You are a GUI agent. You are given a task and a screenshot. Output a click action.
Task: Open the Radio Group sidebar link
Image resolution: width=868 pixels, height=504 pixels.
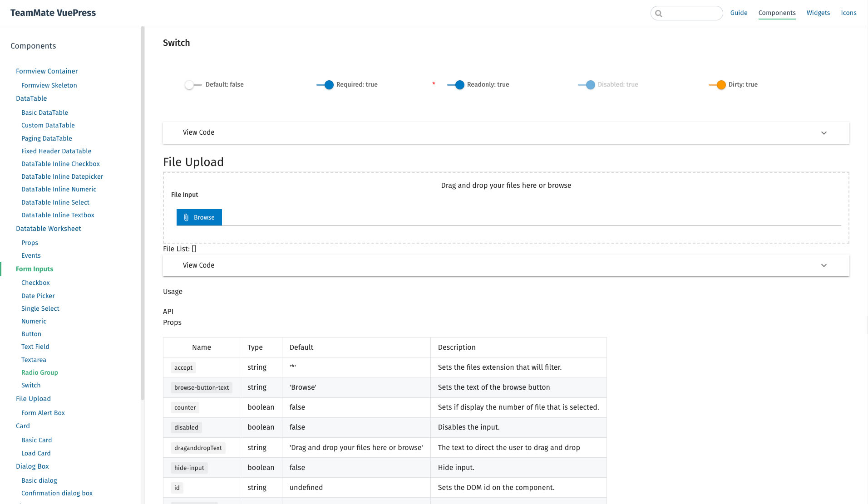coord(39,372)
